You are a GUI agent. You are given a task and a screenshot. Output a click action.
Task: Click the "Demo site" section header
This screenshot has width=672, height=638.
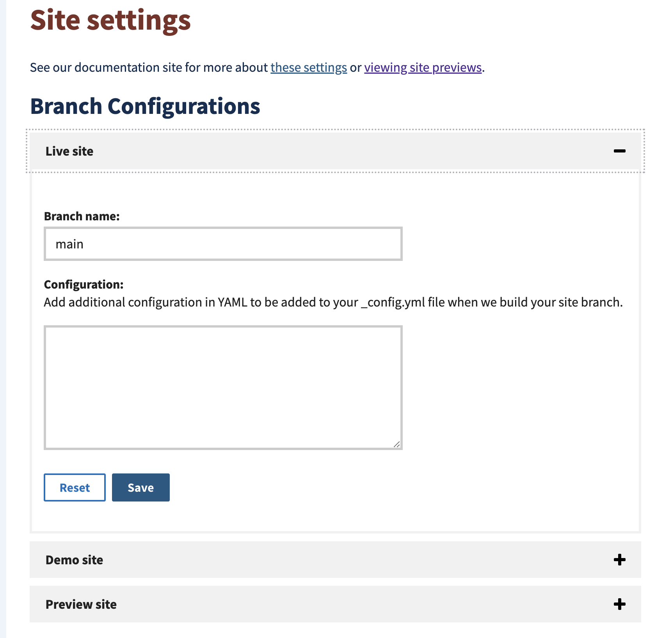pyautogui.click(x=74, y=559)
